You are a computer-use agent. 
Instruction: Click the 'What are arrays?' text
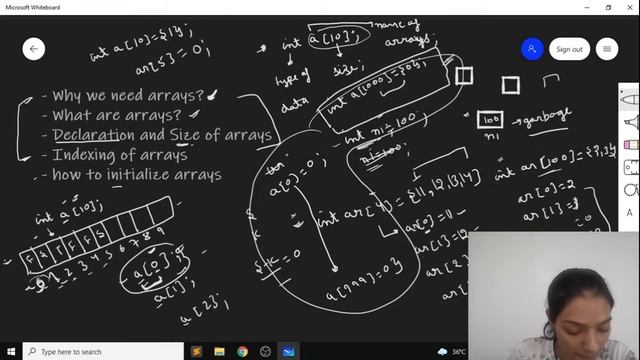(116, 116)
